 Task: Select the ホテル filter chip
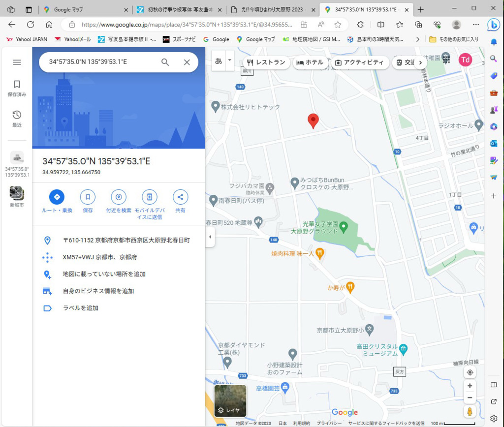click(x=310, y=62)
